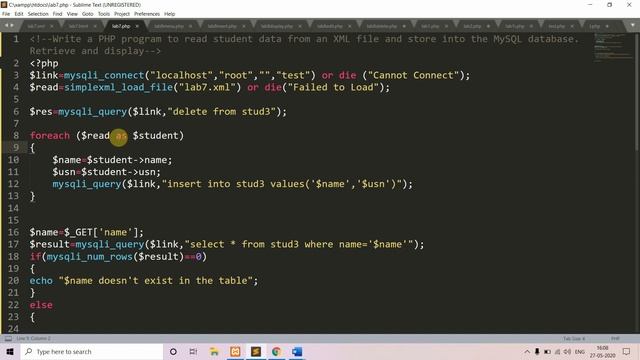Screen dimensions: 640x360
Task: Open the Preferences menu
Action: (147, 14)
